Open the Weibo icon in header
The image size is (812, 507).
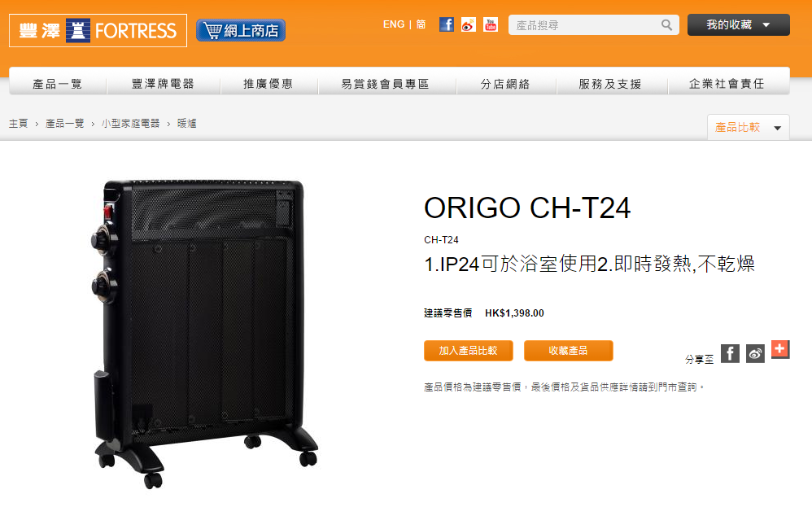(468, 24)
